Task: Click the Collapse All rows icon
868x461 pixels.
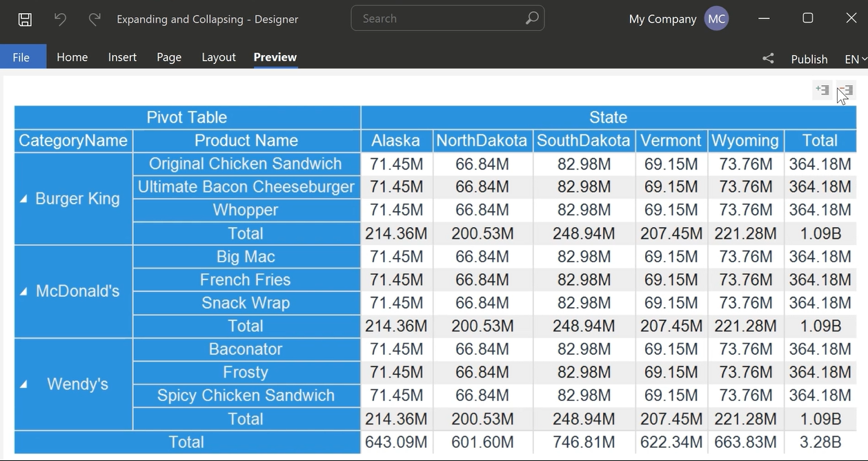Action: (x=846, y=90)
